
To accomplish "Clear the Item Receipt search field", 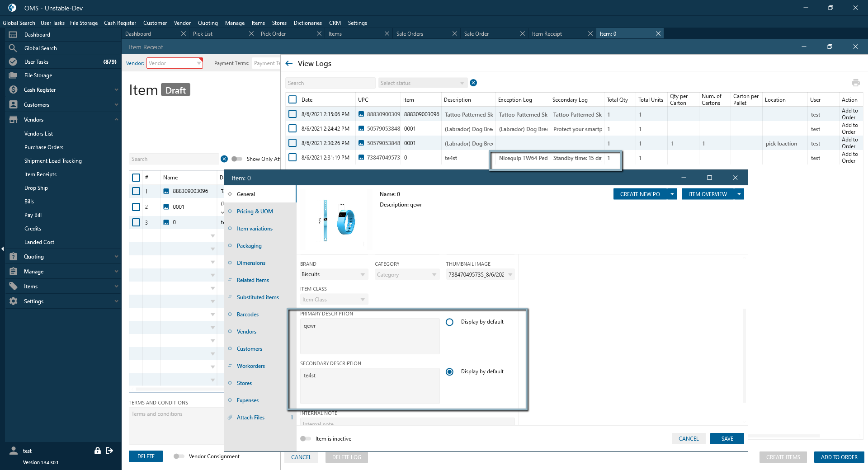I will (224, 159).
